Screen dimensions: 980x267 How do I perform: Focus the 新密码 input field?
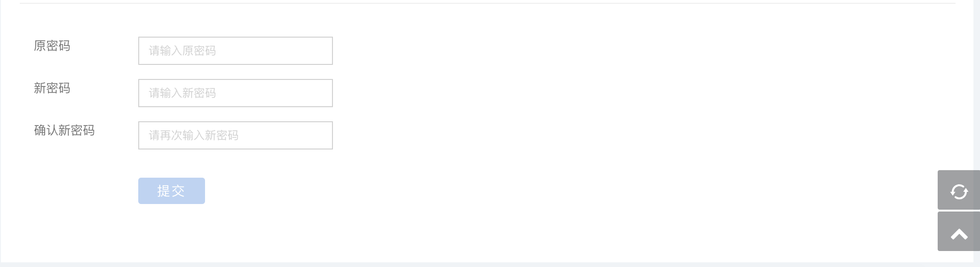(235, 93)
